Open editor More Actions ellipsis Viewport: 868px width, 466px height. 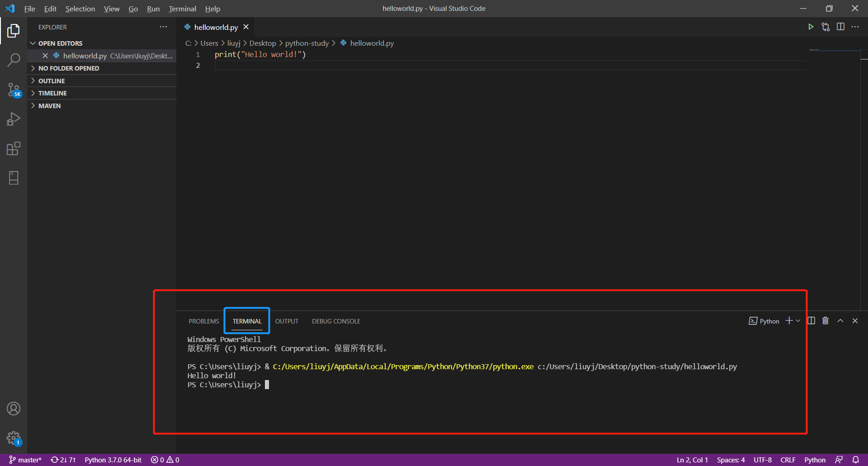tap(855, 27)
